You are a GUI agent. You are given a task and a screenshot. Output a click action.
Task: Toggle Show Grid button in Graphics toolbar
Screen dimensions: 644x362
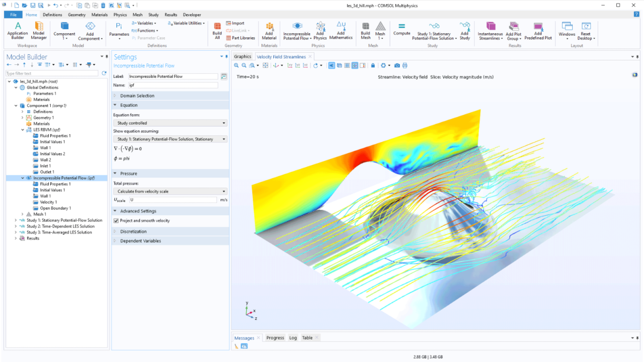click(355, 65)
